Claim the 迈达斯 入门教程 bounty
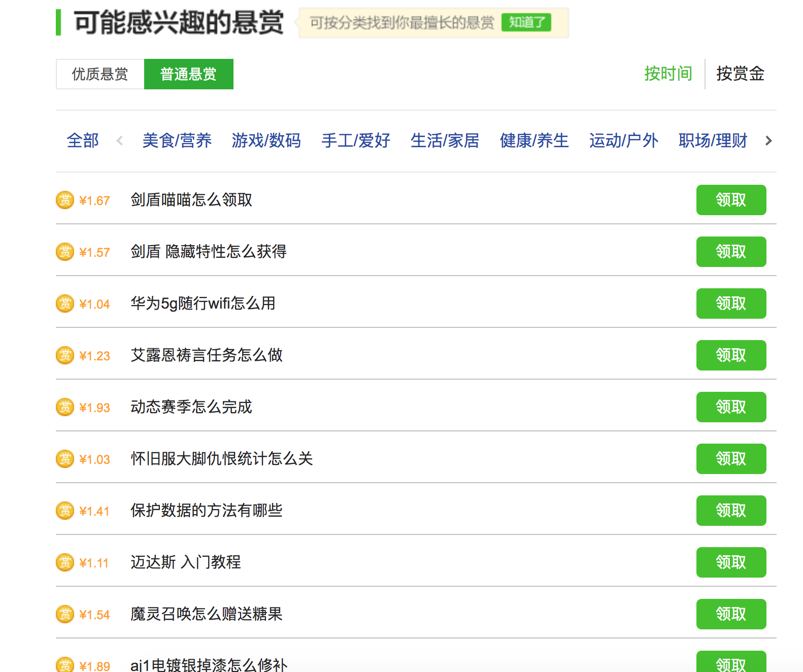 731,562
